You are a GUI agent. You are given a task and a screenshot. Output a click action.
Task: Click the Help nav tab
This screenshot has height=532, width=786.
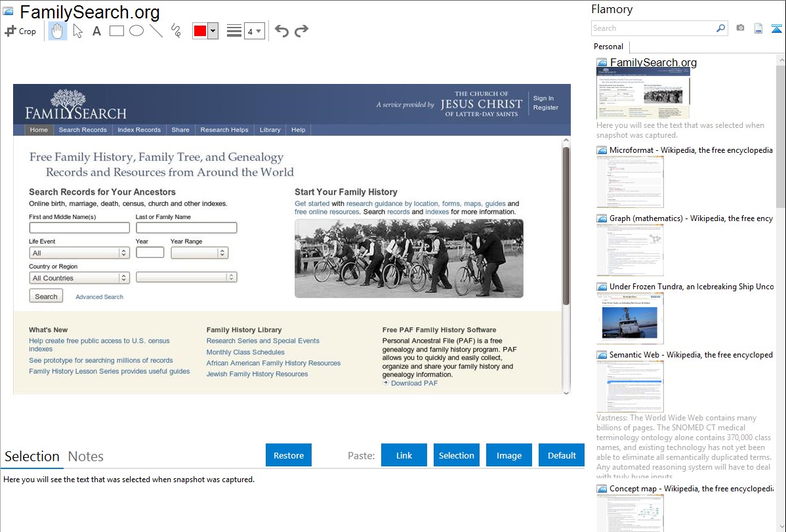click(x=299, y=130)
